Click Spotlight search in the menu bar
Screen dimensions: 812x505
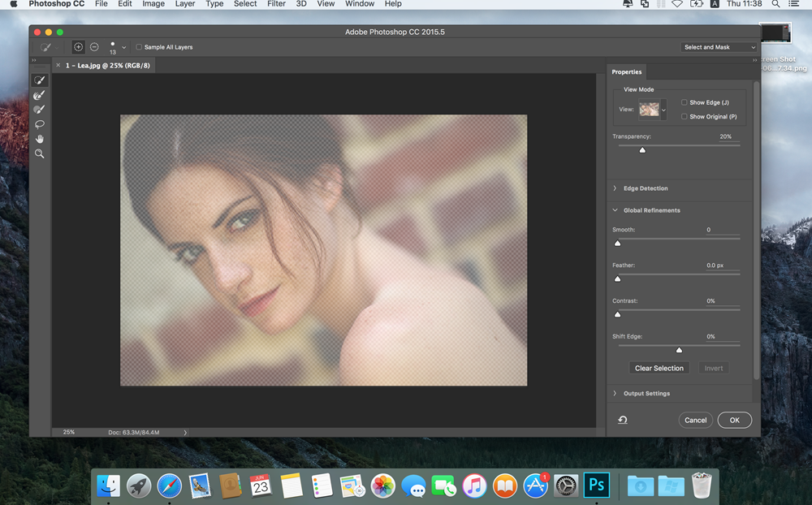(775, 3)
